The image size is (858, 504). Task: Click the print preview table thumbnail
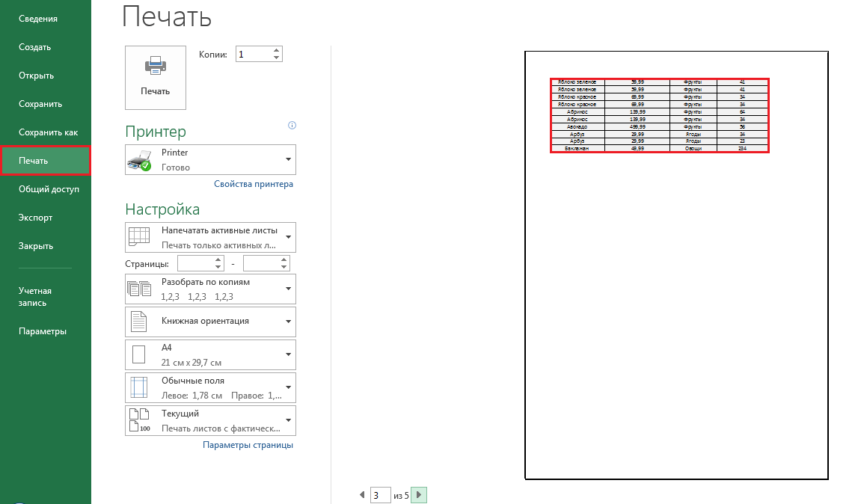tap(659, 115)
